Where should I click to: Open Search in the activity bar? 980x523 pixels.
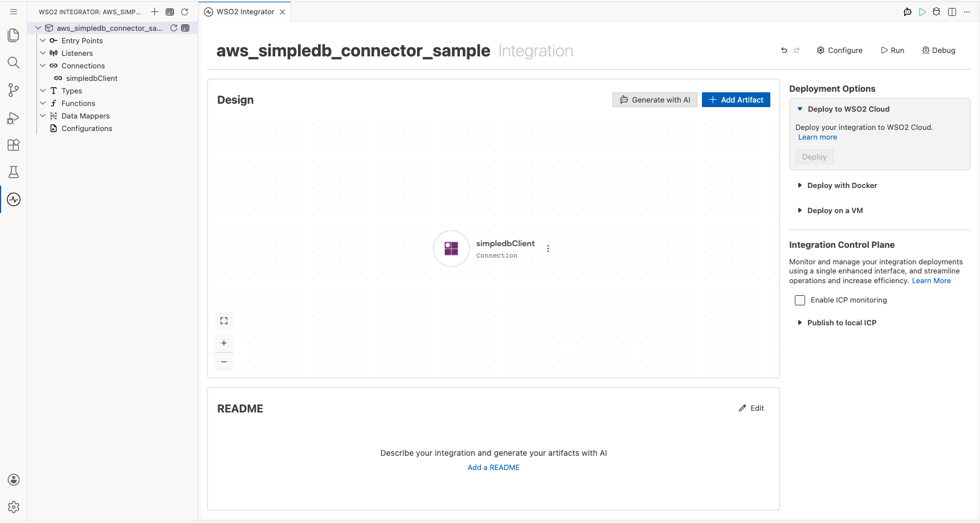[x=14, y=63]
